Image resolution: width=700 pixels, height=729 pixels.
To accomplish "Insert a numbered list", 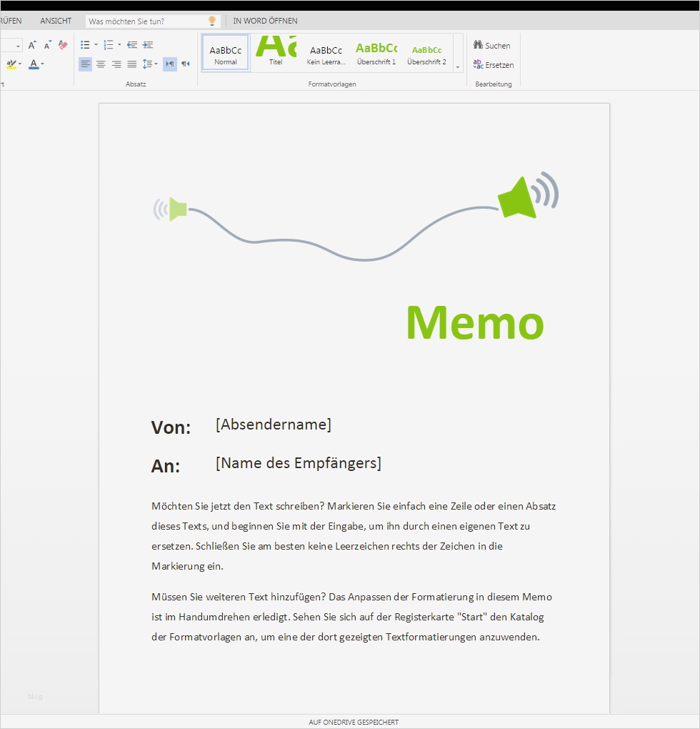I will 109,45.
